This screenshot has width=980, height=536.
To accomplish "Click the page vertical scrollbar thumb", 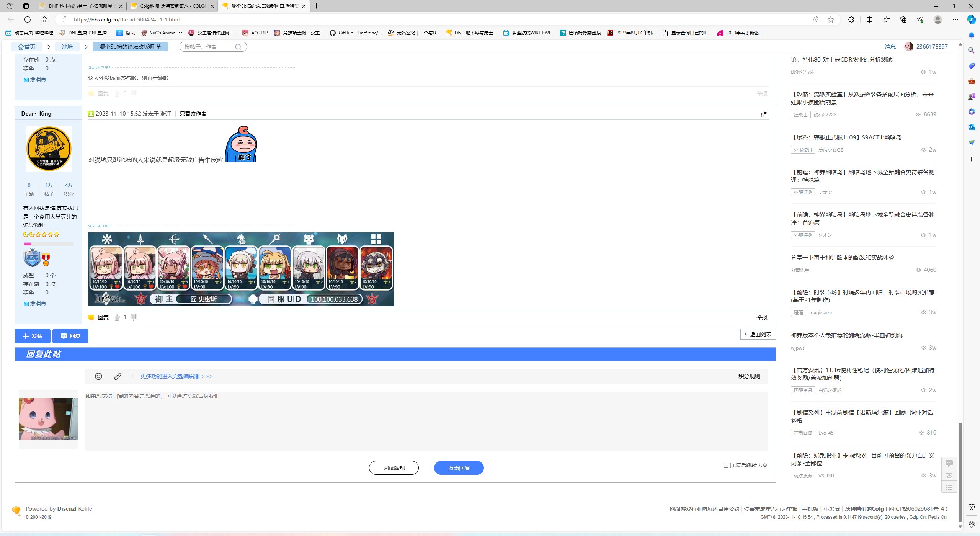I will [960, 472].
